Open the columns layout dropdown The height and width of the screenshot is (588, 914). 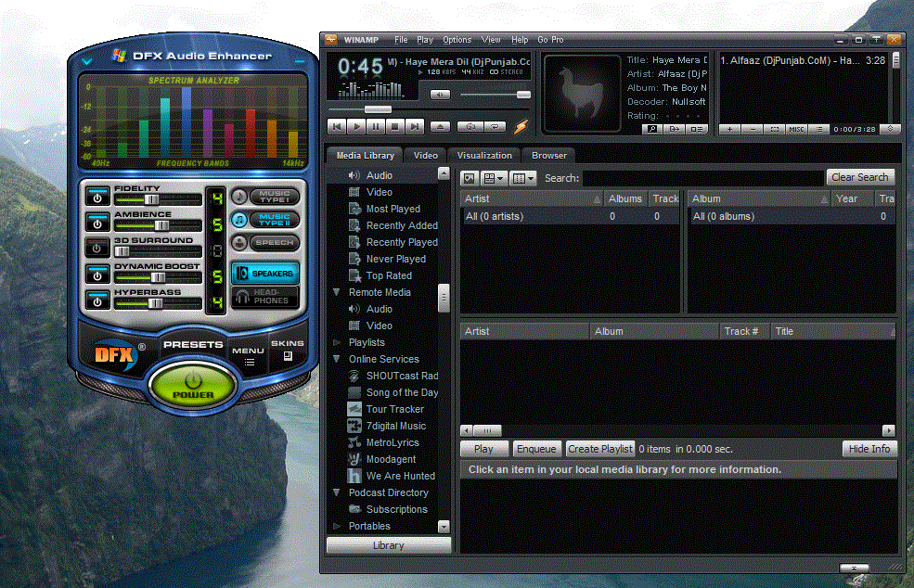coord(522,178)
